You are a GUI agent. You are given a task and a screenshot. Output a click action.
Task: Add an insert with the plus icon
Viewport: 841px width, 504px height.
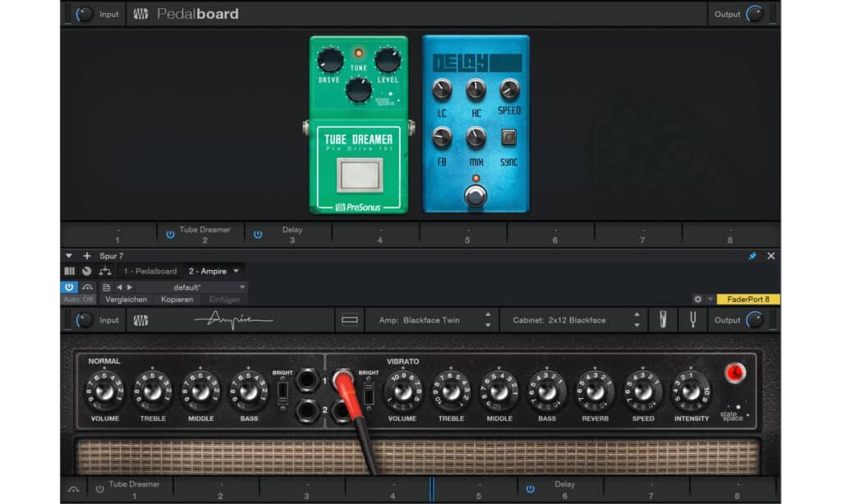point(87,256)
